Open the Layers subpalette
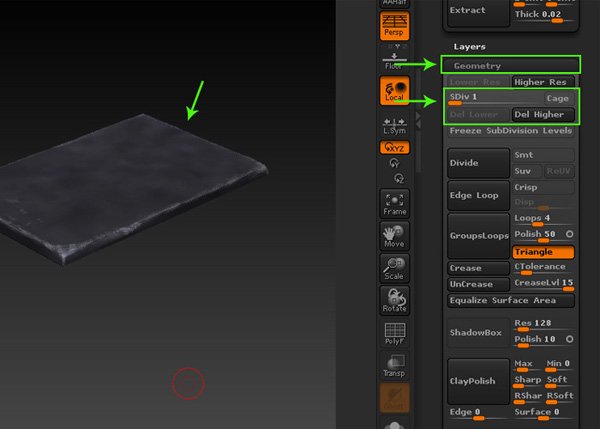 coord(470,47)
